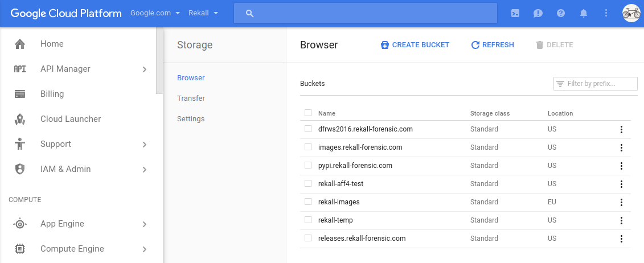644x263 pixels.
Task: Open the Cloud Shell terminal icon
Action: (x=515, y=13)
